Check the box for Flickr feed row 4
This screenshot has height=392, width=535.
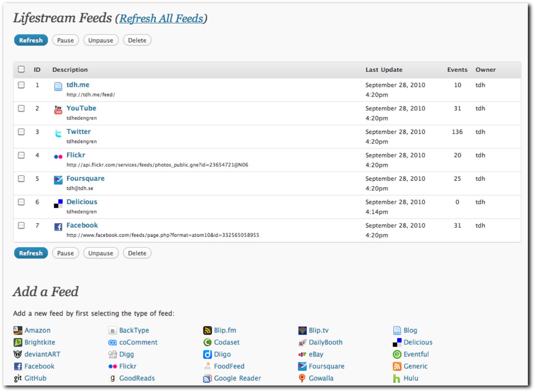pyautogui.click(x=21, y=155)
